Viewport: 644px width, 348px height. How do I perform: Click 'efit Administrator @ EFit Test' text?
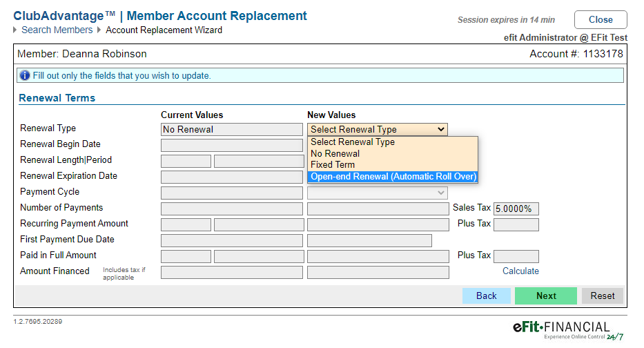[x=565, y=38]
